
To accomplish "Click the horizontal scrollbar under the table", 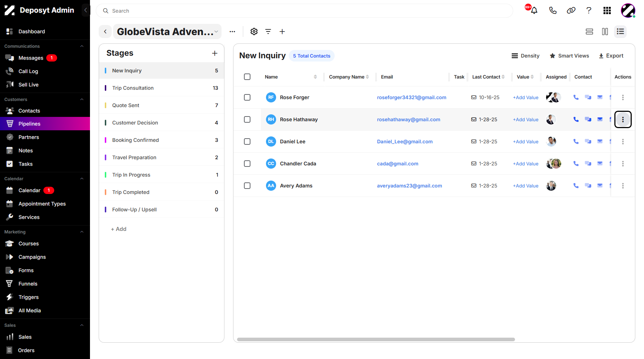I will (x=376, y=339).
